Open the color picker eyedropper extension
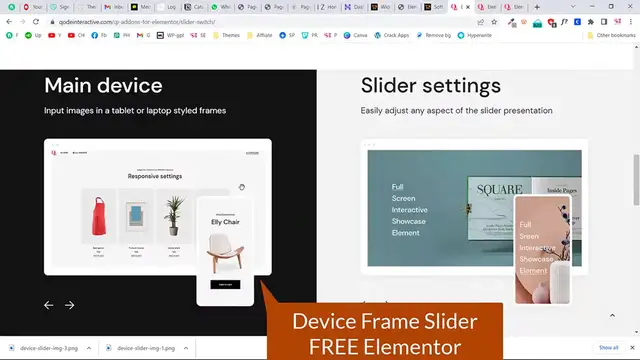The image size is (640, 360). pos(511,22)
